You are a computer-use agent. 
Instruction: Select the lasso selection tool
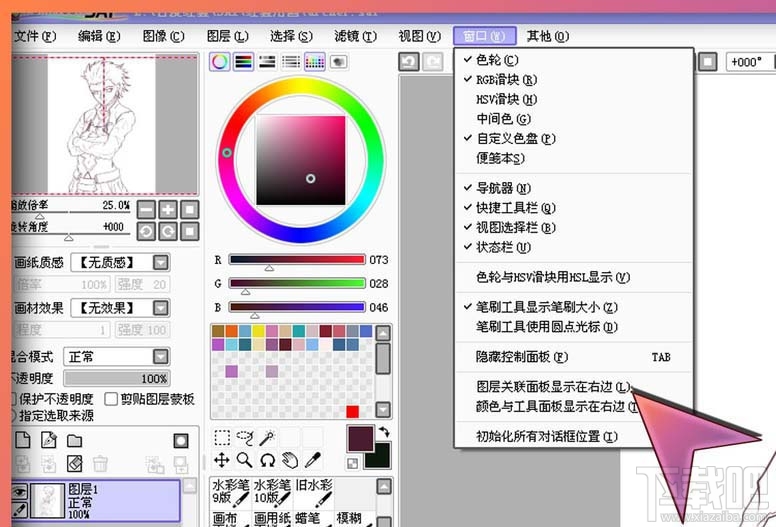coord(245,438)
